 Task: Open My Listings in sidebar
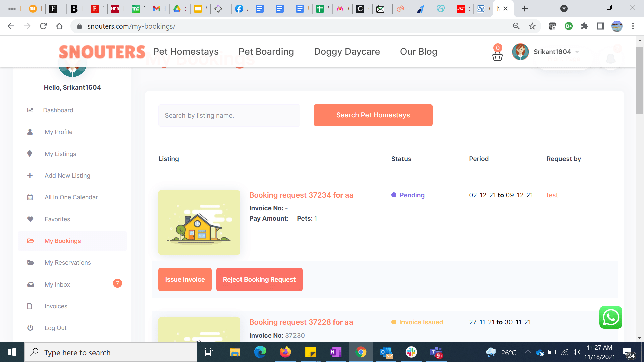(x=60, y=154)
